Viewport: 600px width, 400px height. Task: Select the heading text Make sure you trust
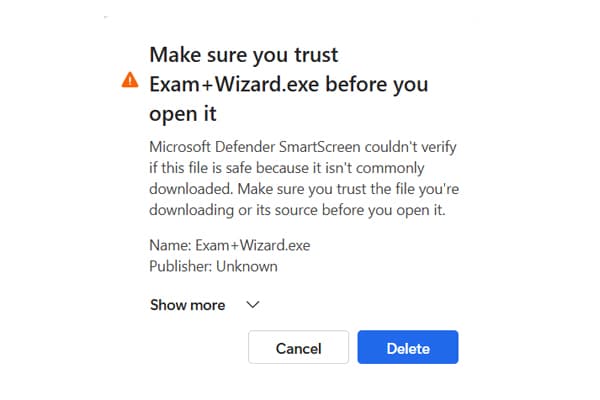pyautogui.click(x=244, y=55)
